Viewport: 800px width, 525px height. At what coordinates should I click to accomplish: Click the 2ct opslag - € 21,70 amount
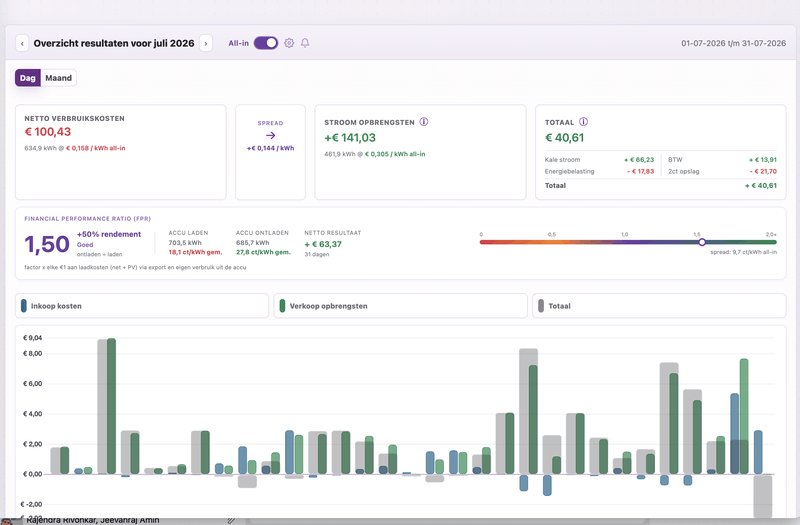point(763,171)
